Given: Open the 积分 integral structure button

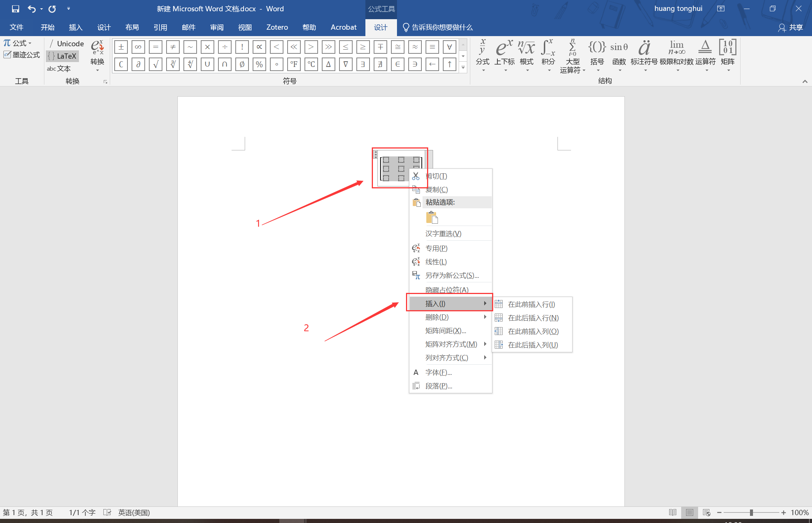Looking at the screenshot, I should [548, 55].
